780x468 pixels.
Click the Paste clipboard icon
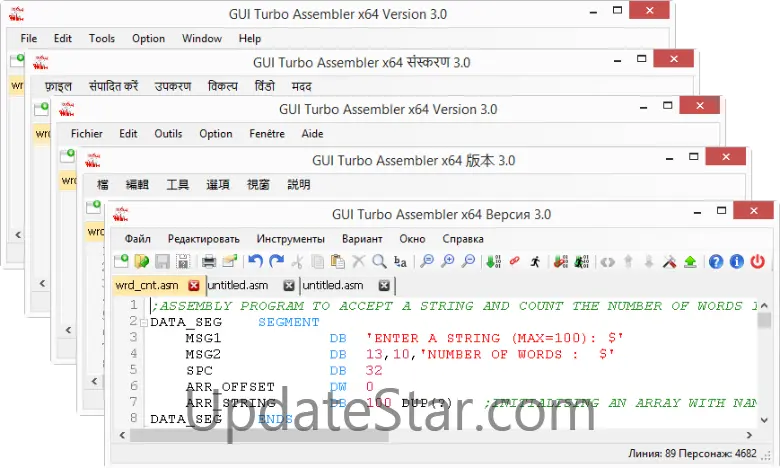click(338, 261)
